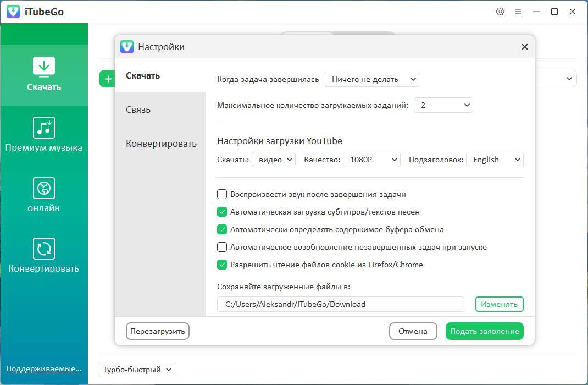Close the Настройки dialog with X

point(524,47)
